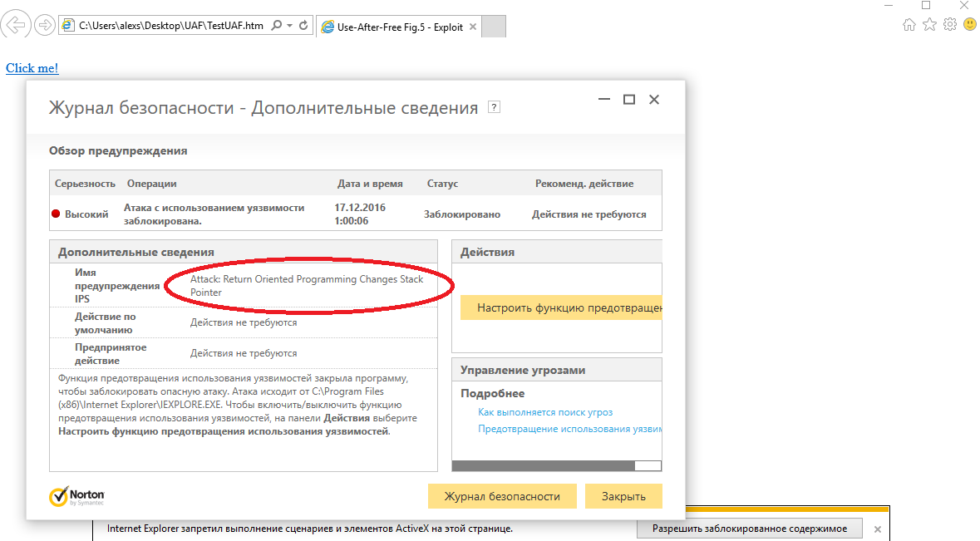Close the Use-After-Free Fig.5 - Exploit tab

pyautogui.click(x=473, y=27)
